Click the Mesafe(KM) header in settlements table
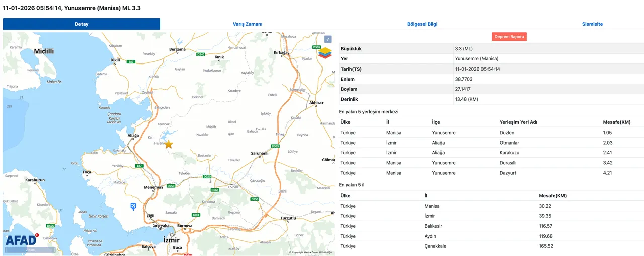The width and height of the screenshot is (644, 256). pyautogui.click(x=616, y=122)
